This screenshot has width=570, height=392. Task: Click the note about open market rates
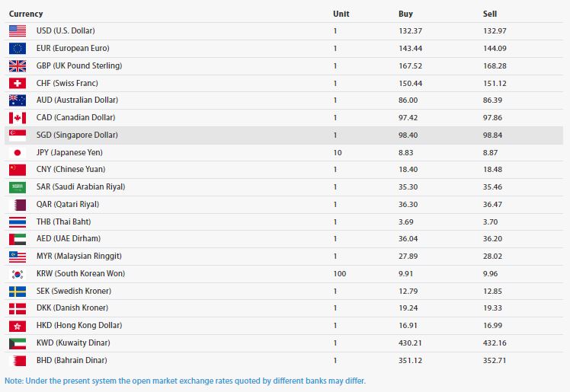click(x=185, y=380)
